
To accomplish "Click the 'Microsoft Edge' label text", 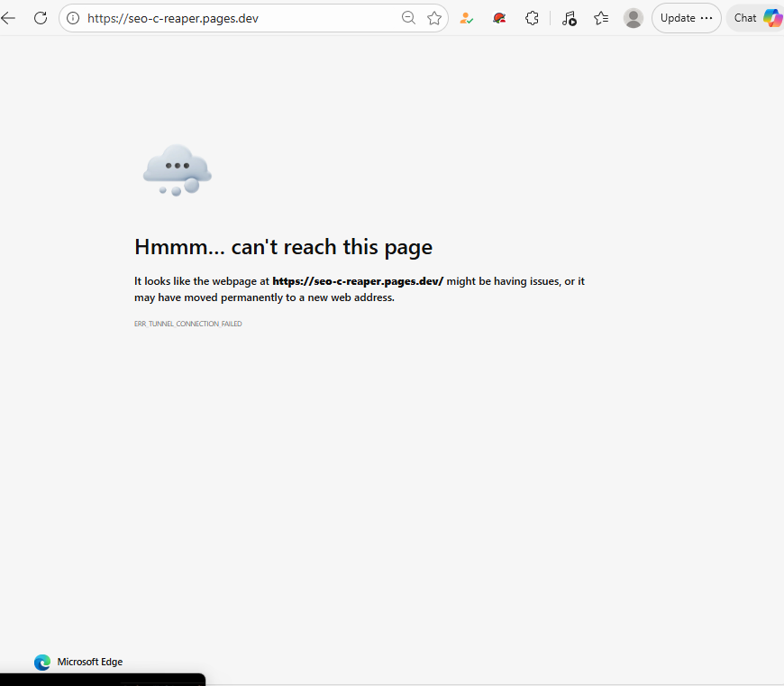I will [90, 662].
